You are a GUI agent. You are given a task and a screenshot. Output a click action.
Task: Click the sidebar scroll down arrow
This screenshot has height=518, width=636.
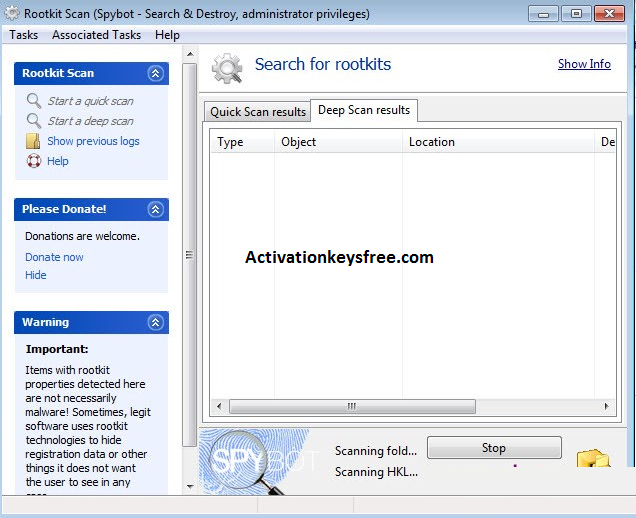190,486
